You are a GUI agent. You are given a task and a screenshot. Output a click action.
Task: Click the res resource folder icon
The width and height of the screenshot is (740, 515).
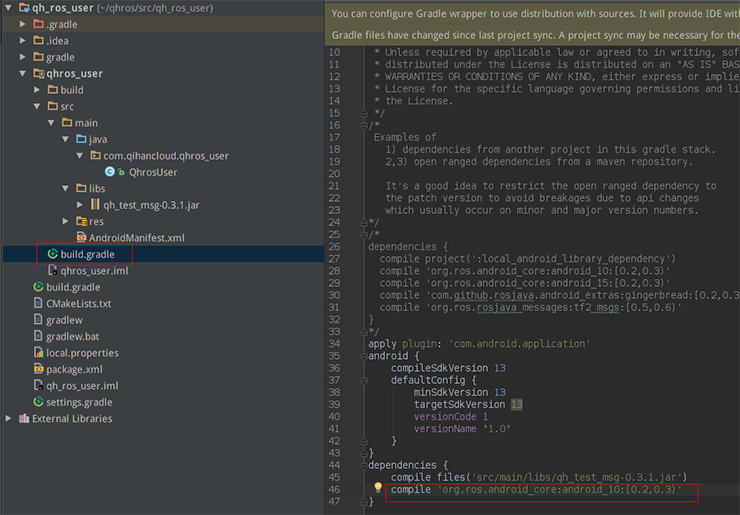pyautogui.click(x=82, y=221)
